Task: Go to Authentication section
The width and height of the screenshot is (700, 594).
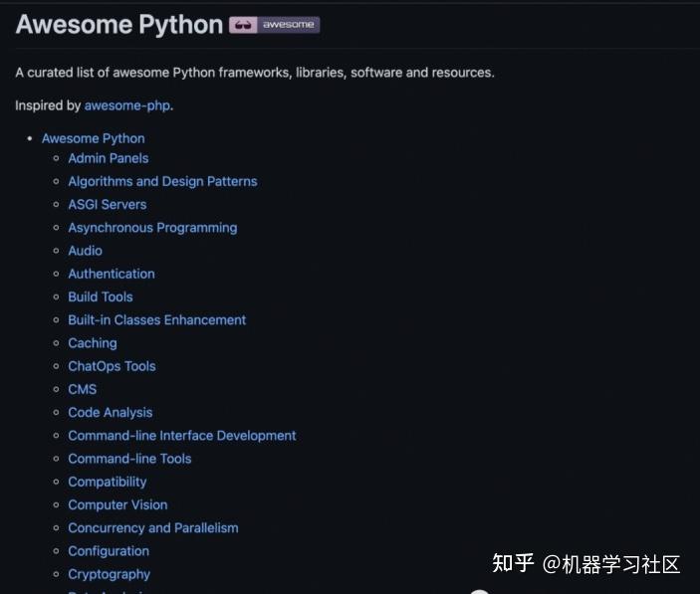Action: click(112, 274)
